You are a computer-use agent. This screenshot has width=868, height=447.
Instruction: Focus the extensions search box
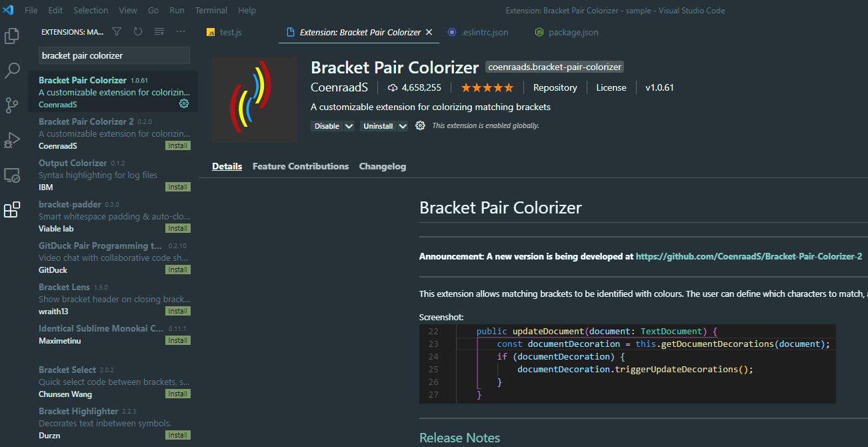114,55
